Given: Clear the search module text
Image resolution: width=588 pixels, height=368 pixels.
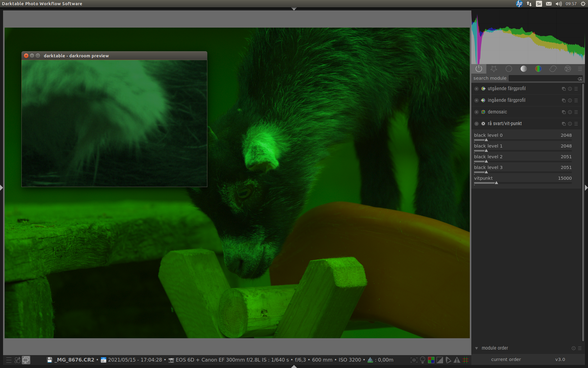Looking at the screenshot, I should [580, 79].
